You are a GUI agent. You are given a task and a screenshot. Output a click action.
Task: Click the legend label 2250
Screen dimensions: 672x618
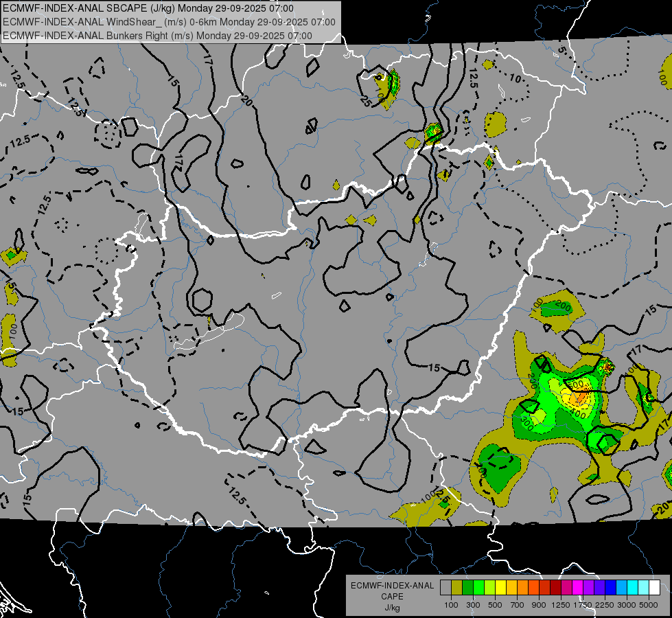tap(604, 605)
